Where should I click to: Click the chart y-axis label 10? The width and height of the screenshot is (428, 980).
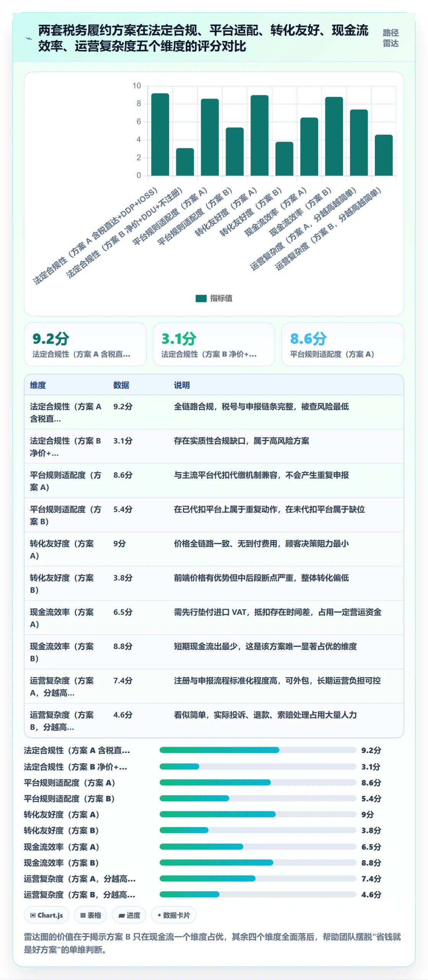point(137,86)
